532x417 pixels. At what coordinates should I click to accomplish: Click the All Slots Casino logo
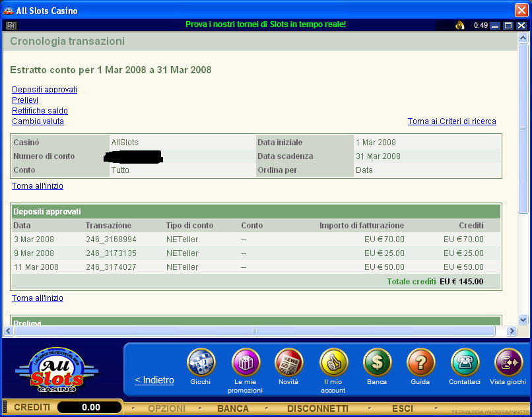point(57,370)
